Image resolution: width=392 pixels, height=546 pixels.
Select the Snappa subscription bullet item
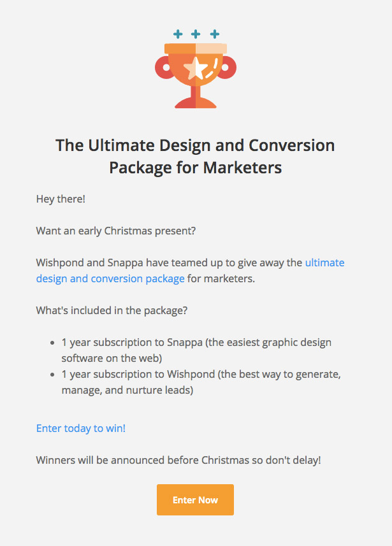[x=196, y=350]
